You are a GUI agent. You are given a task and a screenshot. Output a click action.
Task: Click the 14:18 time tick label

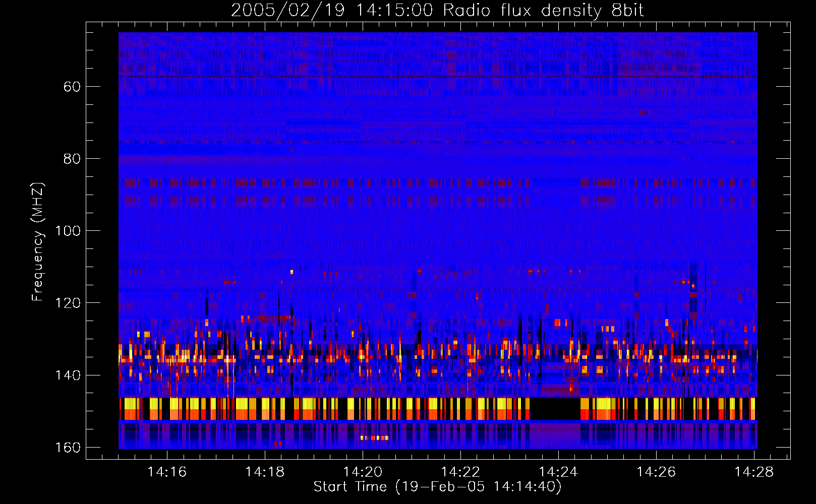(x=265, y=472)
